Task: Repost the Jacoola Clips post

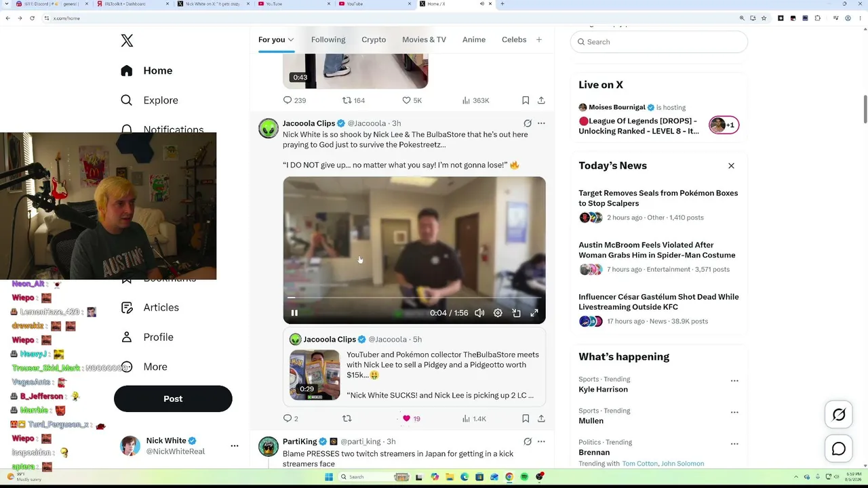Action: point(347,419)
